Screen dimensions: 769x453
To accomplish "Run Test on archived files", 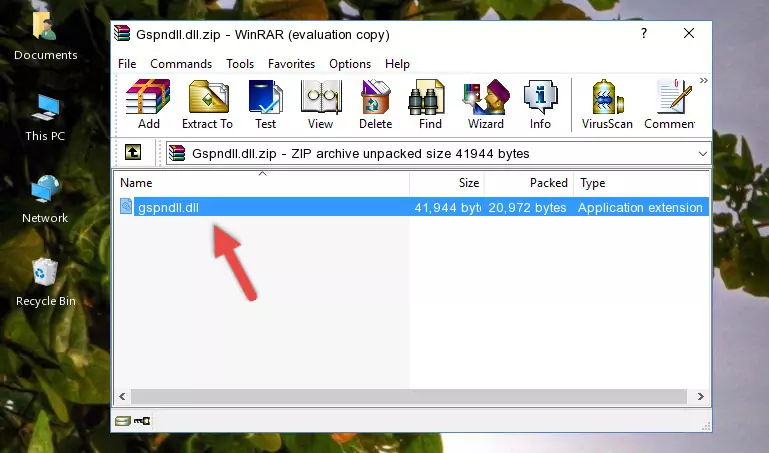I will (265, 104).
